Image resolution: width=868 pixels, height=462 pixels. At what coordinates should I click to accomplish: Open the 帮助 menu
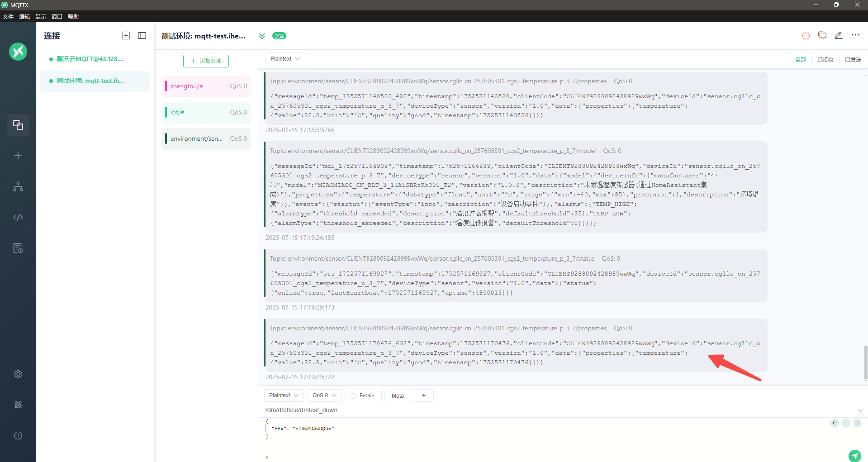click(73, 17)
